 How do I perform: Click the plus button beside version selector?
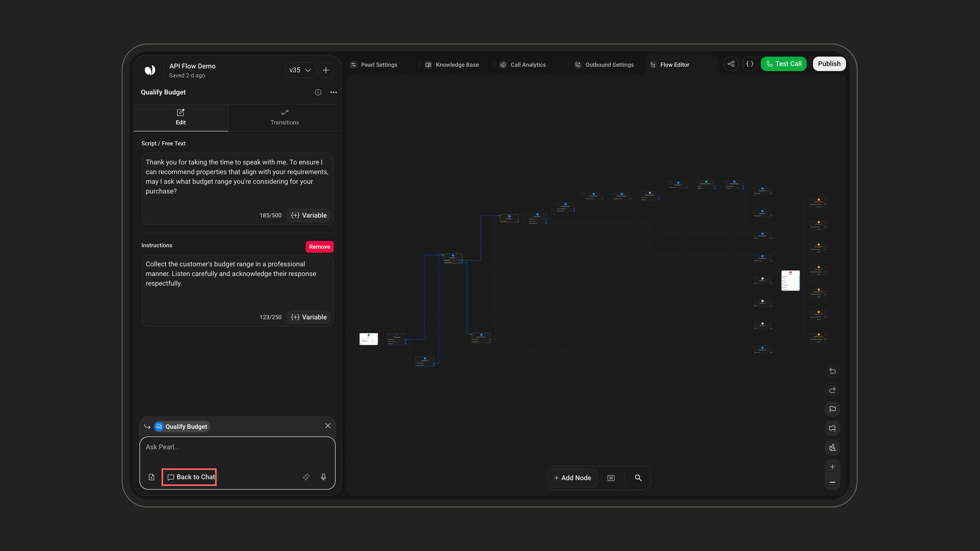click(x=326, y=70)
